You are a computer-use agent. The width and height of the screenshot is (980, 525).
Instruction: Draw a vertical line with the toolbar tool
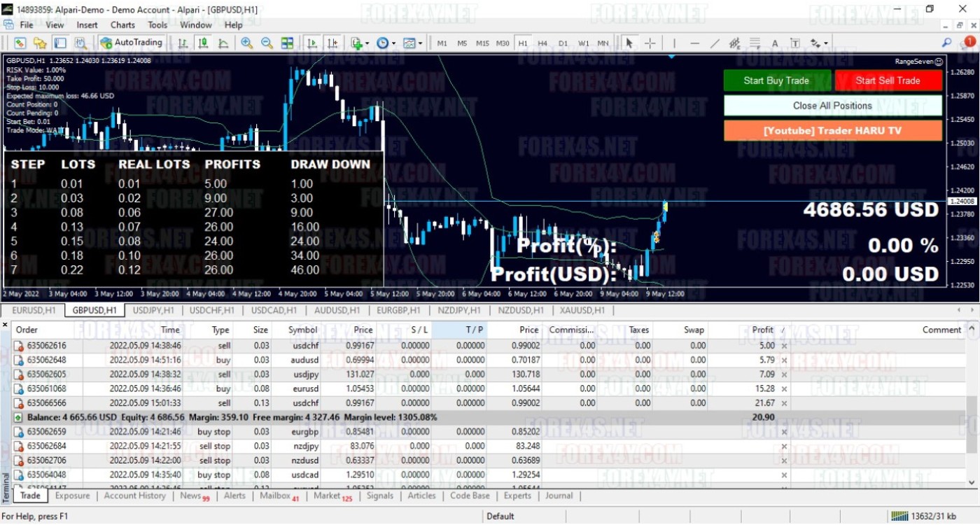point(674,43)
